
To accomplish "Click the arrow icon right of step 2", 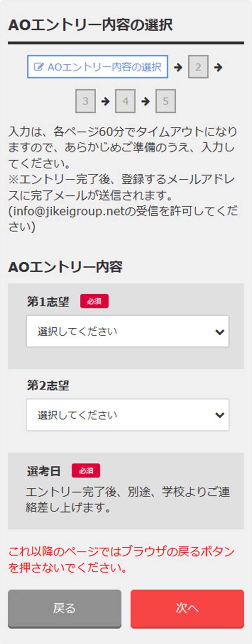I will tap(218, 67).
